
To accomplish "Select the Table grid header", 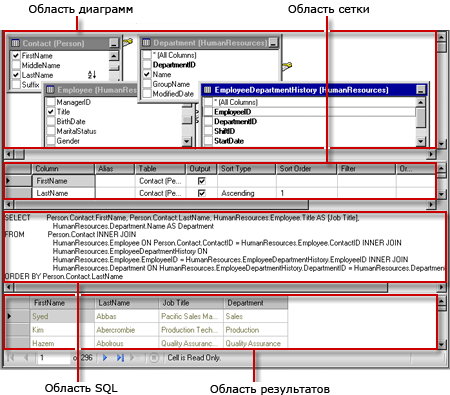I will click(x=160, y=169).
